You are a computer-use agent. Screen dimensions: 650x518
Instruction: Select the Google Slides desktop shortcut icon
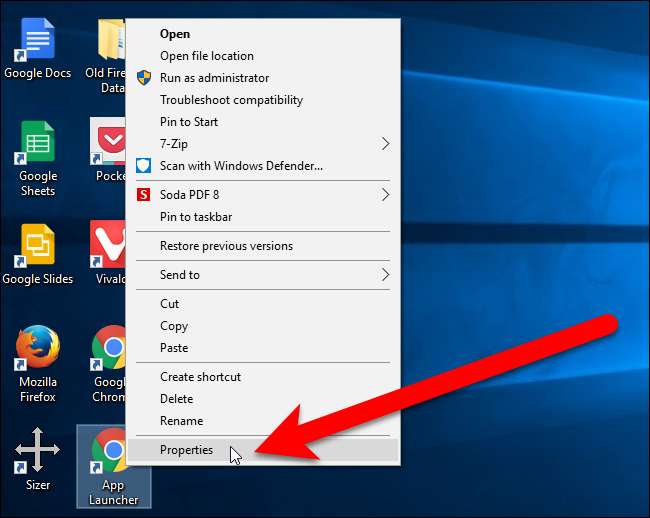click(37, 245)
